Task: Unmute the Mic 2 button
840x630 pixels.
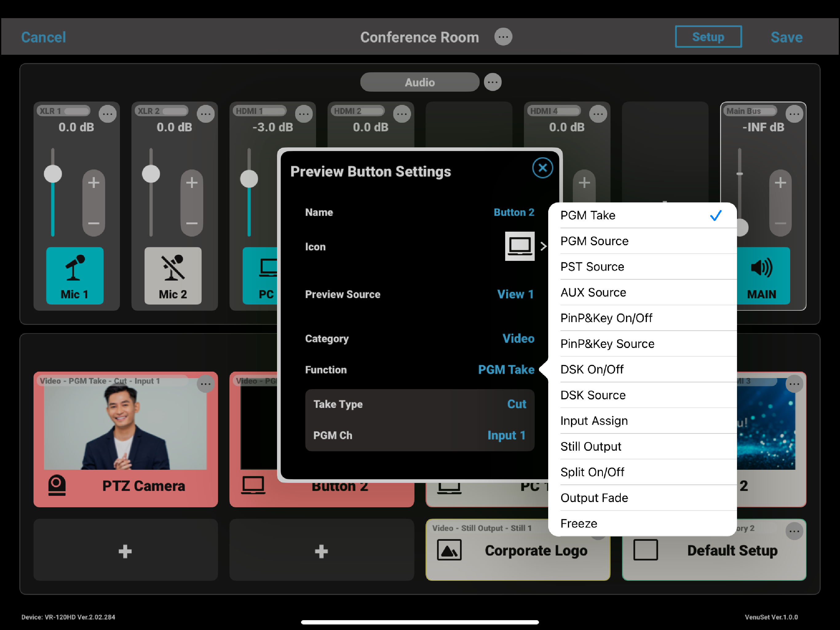Action: point(173,276)
